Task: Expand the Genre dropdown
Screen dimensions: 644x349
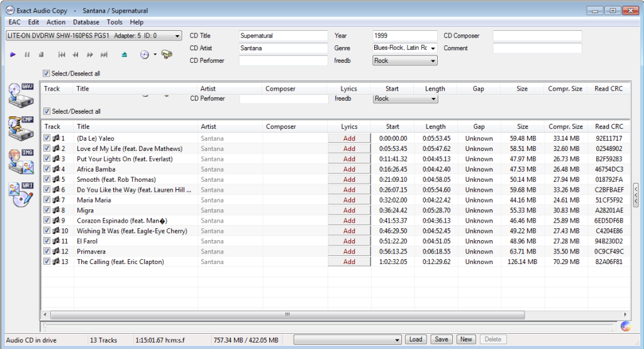Action: pos(433,48)
